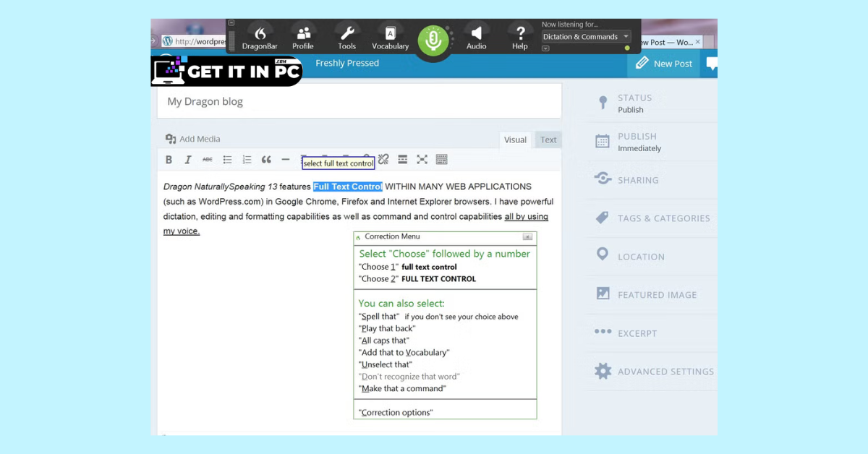Insert the Read More tag
The image size is (868, 454).
click(403, 160)
